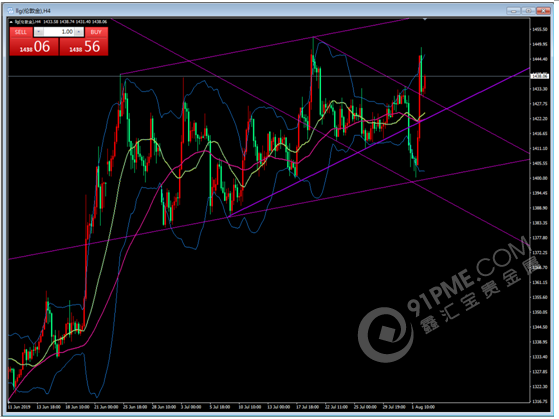Screen dimensions: 559x419
Task: Click the chart window's title bar icon
Action: click(10, 11)
